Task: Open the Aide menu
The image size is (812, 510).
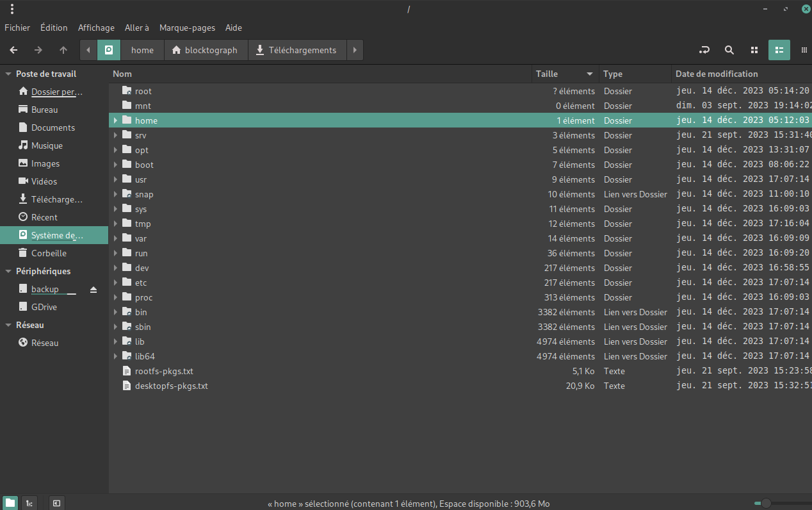Action: coord(234,28)
